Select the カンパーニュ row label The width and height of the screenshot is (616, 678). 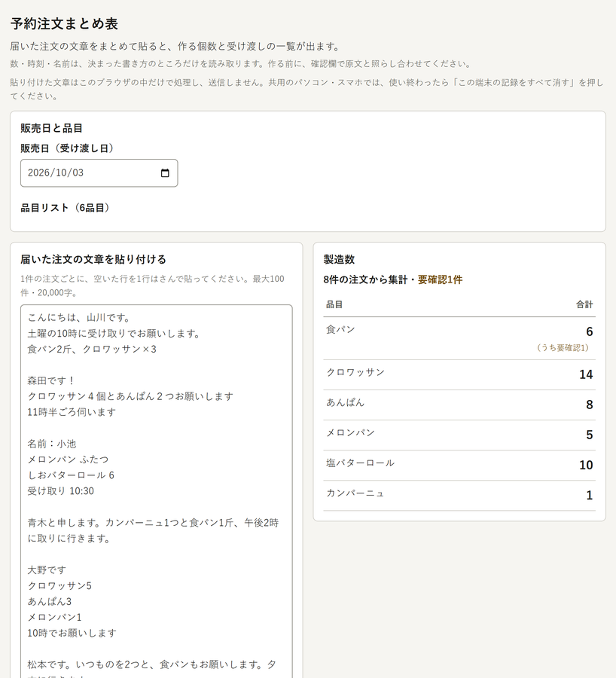click(x=355, y=493)
